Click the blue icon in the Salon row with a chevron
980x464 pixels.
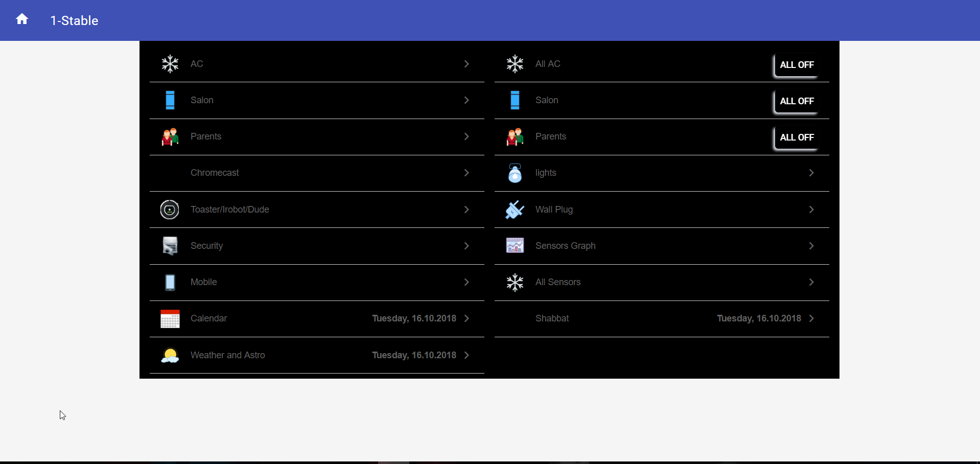[170, 100]
